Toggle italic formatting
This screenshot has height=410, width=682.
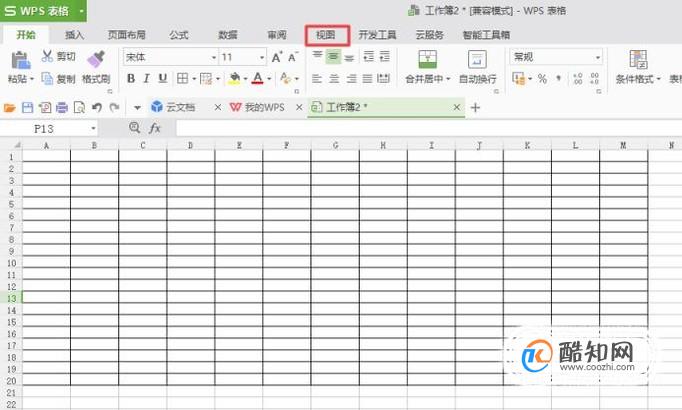click(x=147, y=78)
